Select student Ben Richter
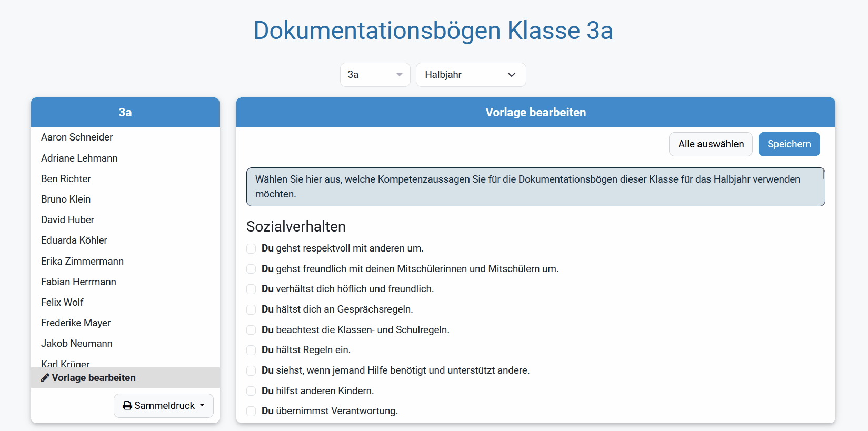Viewport: 868px width, 431px height. 125,179
